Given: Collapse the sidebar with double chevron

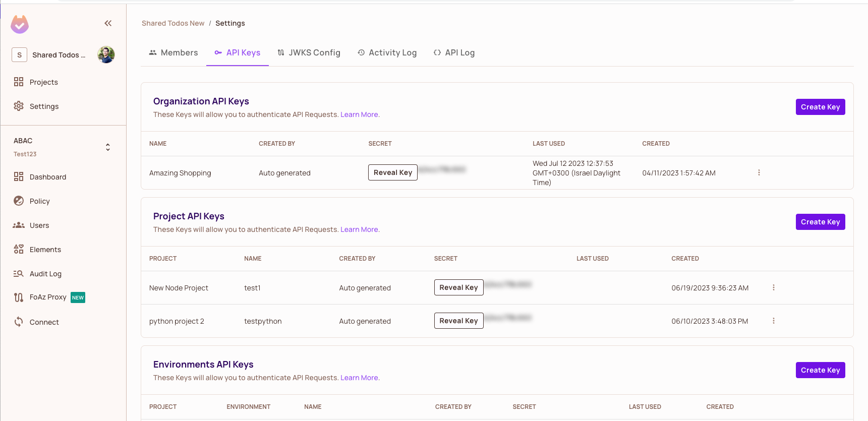Looking at the screenshot, I should 108,23.
